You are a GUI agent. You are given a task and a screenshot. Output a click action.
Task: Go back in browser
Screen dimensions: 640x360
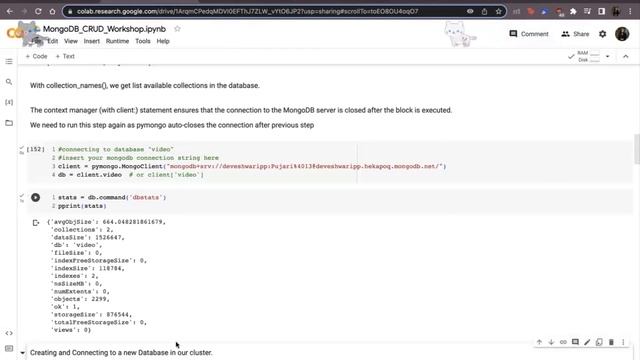(x=10, y=11)
